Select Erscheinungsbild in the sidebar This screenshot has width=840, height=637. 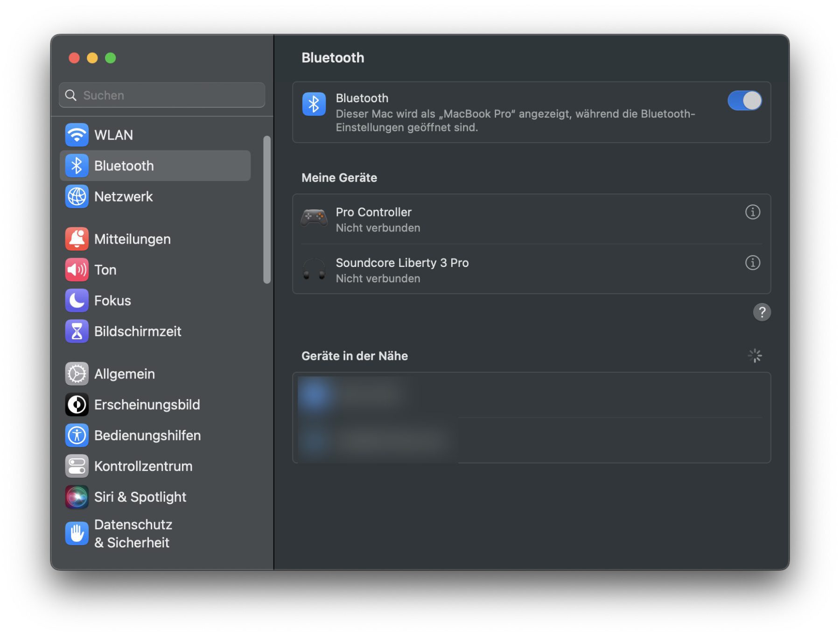[147, 405]
